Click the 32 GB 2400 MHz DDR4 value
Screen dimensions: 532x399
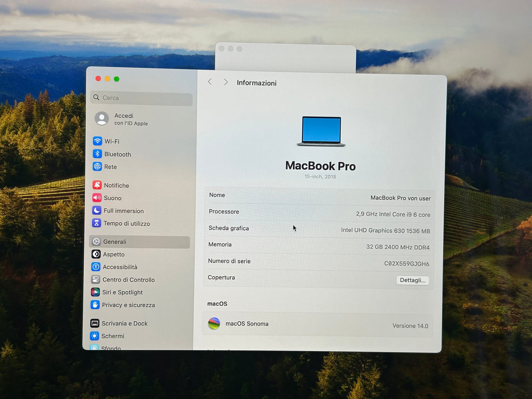[398, 247]
